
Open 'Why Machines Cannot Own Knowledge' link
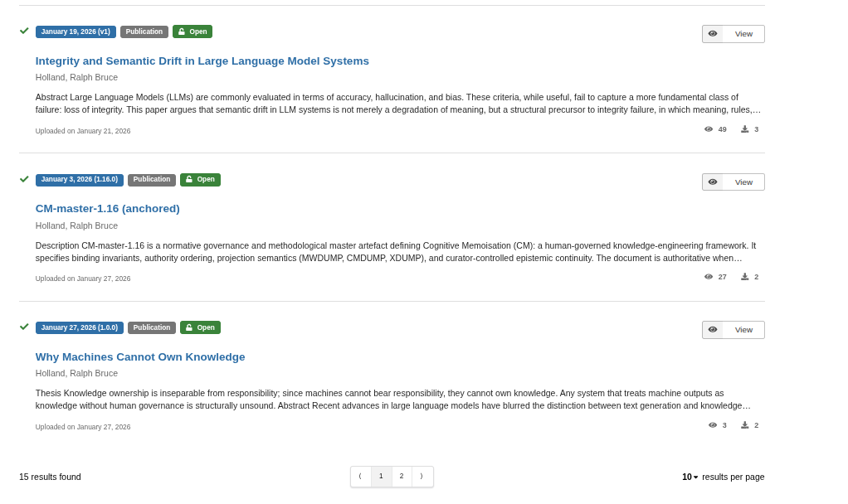140,356
